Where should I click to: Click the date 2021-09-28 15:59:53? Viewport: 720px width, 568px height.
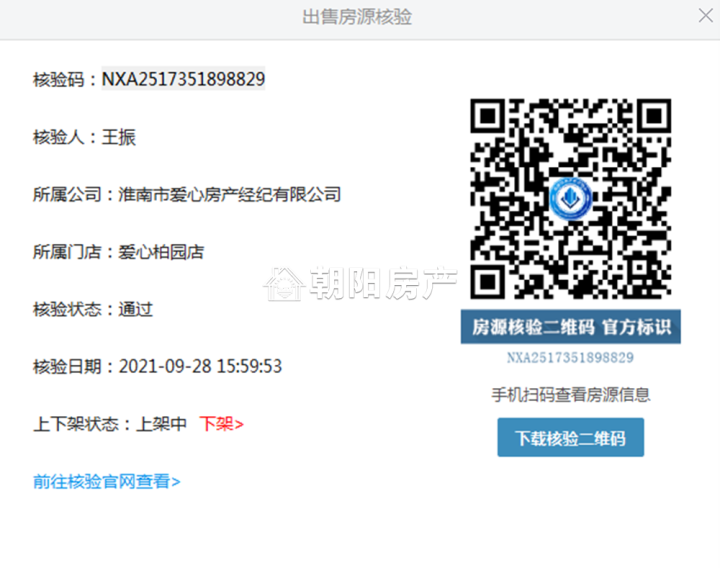tap(200, 366)
